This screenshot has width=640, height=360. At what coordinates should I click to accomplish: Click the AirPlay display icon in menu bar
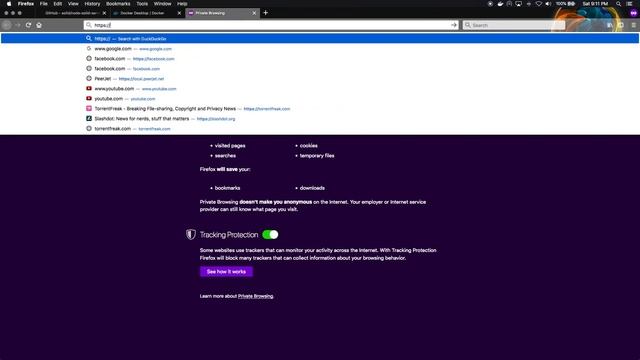518,4
